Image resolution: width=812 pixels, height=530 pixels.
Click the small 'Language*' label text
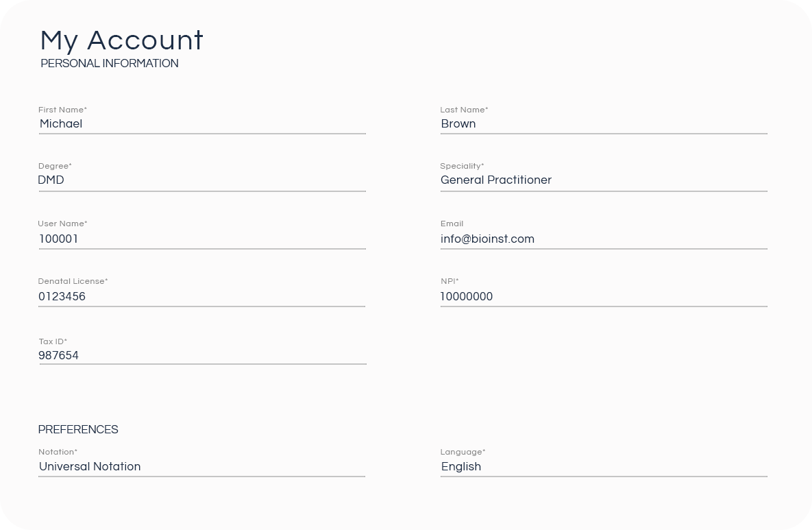(463, 453)
